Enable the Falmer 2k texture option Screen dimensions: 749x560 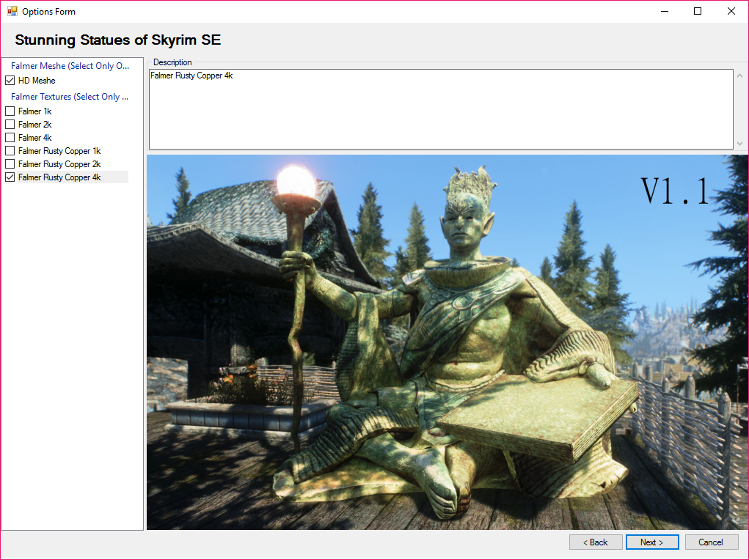pos(10,125)
